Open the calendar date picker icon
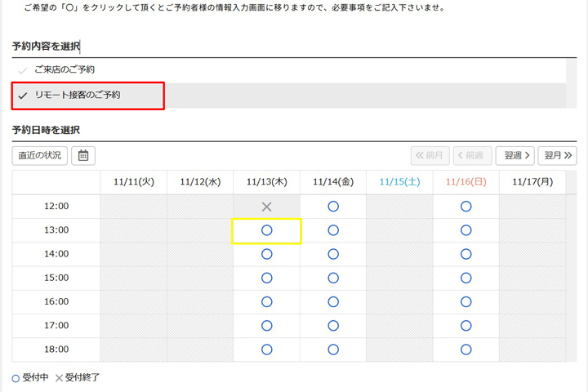Image resolution: width=588 pixels, height=392 pixels. [x=83, y=155]
